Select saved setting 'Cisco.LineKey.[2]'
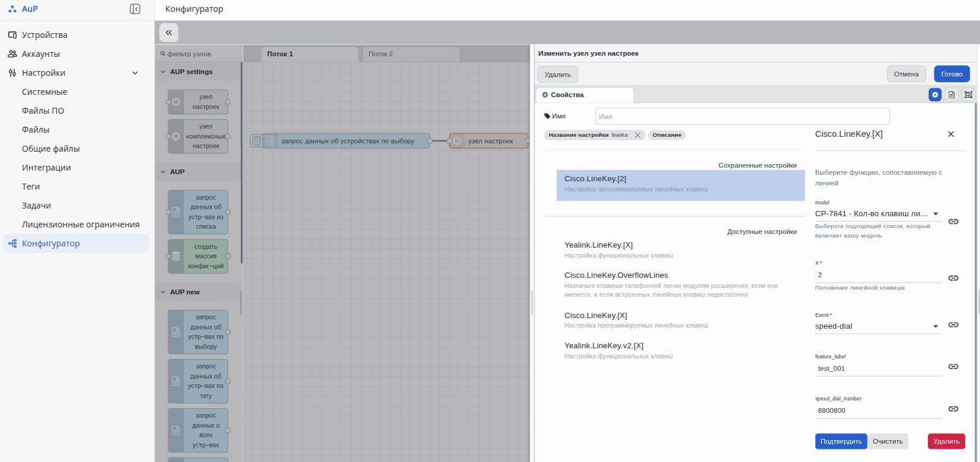 (680, 185)
